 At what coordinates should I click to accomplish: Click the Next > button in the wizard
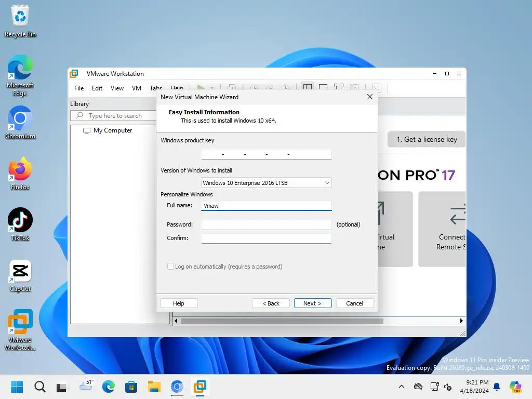312,303
